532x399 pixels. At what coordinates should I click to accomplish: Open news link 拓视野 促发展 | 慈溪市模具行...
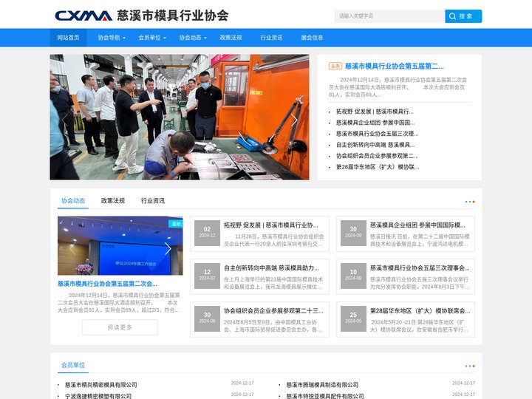click(375, 112)
